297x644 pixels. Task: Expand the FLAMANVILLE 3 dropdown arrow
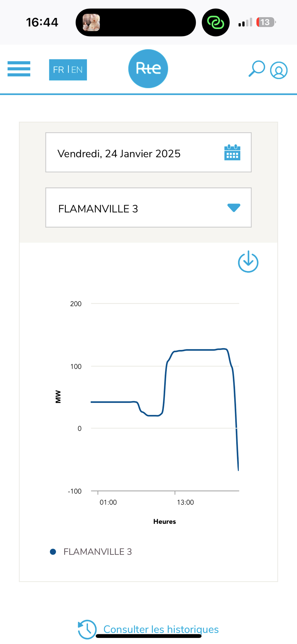[x=234, y=208]
